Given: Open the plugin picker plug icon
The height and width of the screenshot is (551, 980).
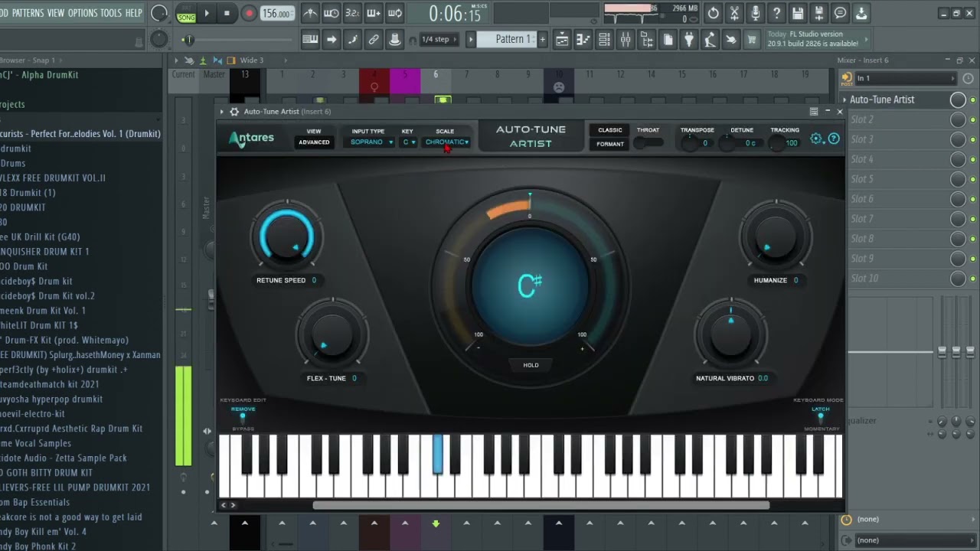Looking at the screenshot, I should click(x=689, y=39).
